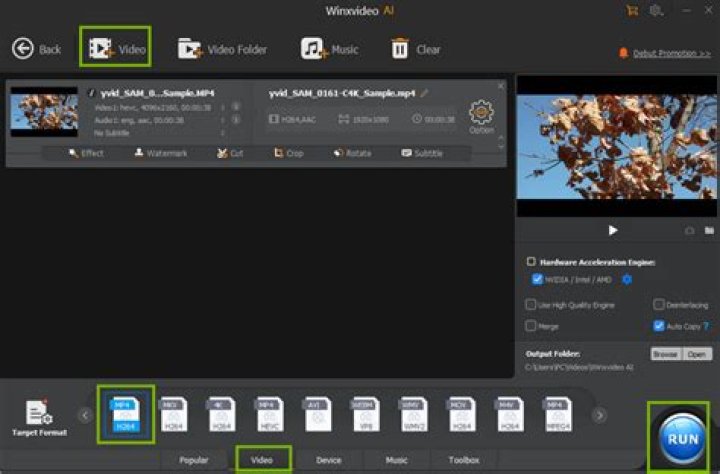Open the output folder
The image size is (720, 474).
tap(697, 354)
